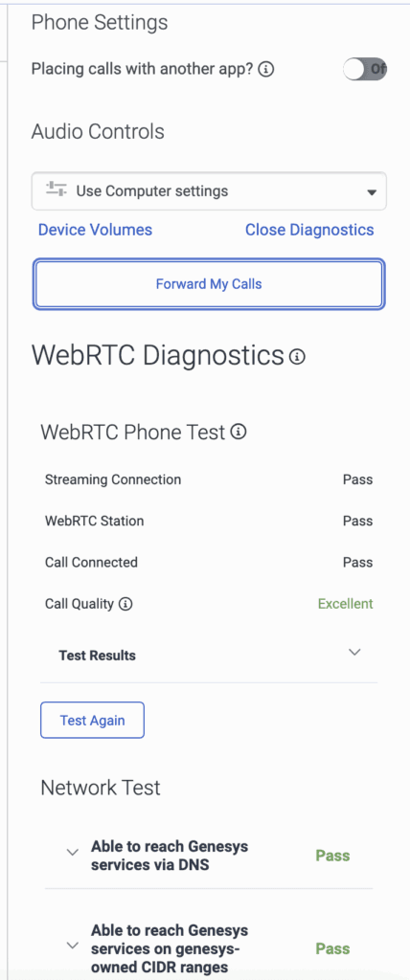The width and height of the screenshot is (410, 980).
Task: Expand Able to reach Genesys services via DNS
Action: point(73,852)
